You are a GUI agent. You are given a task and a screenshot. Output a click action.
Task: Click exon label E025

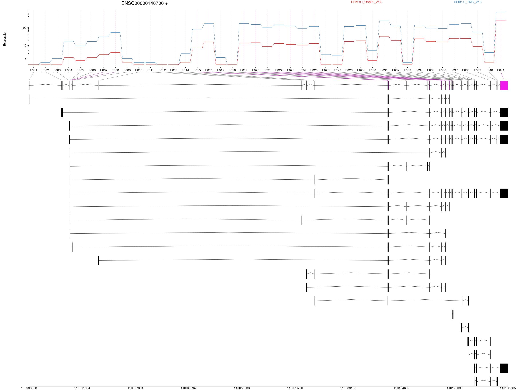314,70
